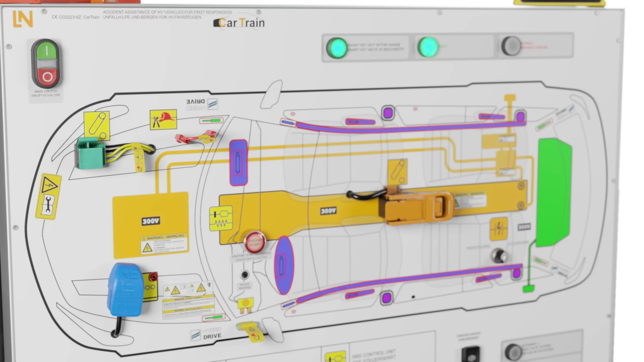Select the blue 12V battery cover
644x362 pixels.
(125, 289)
